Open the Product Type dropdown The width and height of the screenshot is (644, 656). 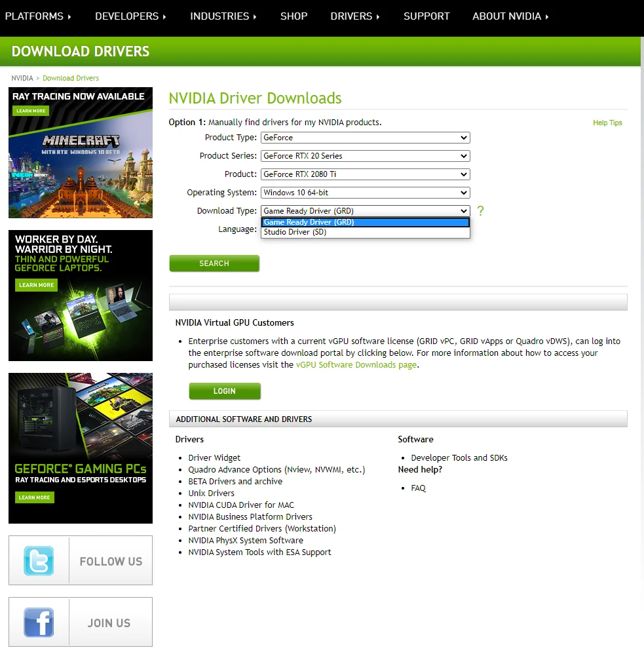[x=365, y=138]
